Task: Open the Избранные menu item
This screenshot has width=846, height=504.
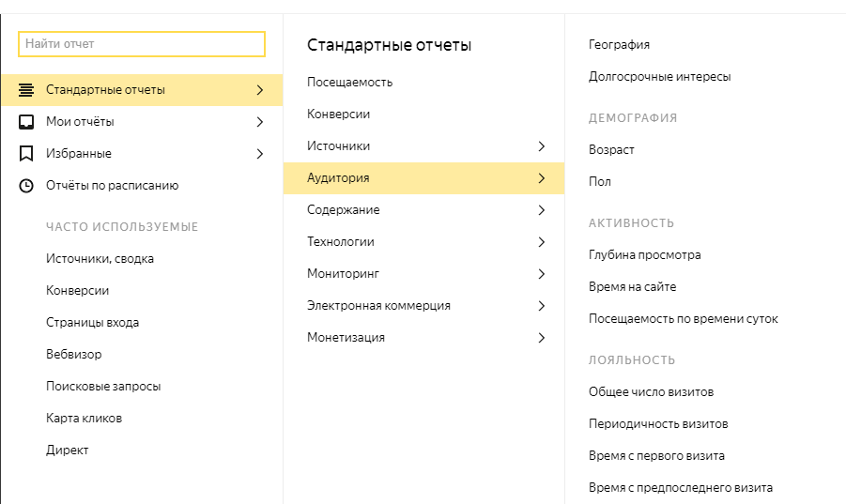Action: click(x=142, y=154)
